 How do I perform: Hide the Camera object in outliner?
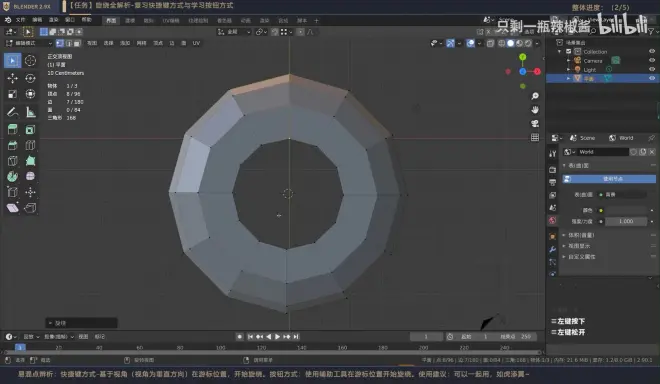click(652, 60)
